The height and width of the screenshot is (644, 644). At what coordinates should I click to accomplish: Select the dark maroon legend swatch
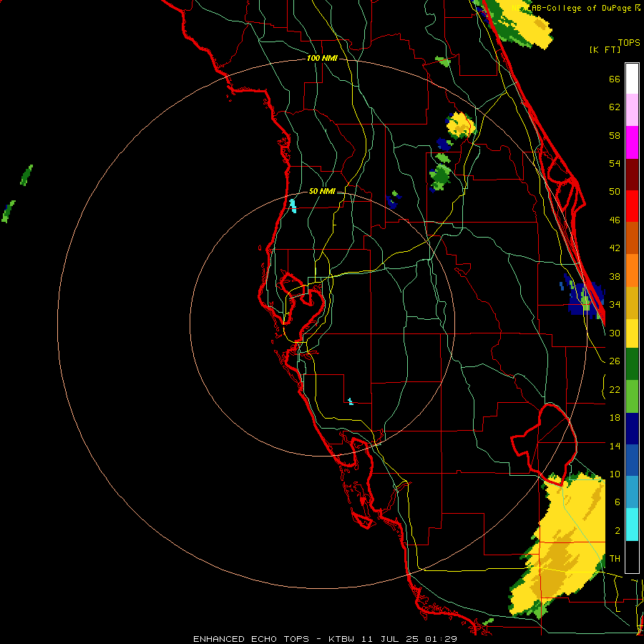632,174
